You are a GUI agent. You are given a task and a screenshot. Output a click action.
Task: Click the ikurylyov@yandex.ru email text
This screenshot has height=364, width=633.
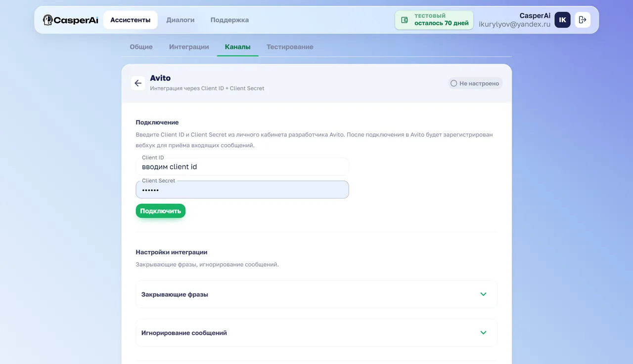514,24
